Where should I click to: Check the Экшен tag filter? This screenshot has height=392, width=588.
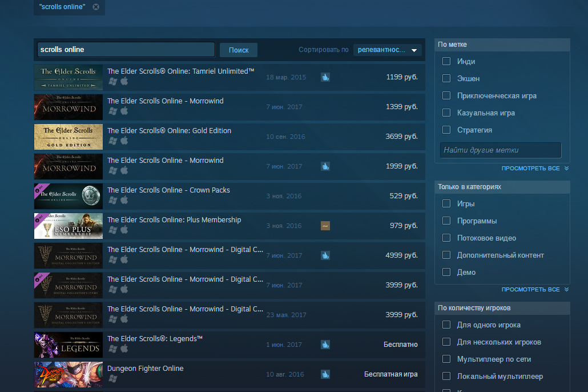(446, 78)
